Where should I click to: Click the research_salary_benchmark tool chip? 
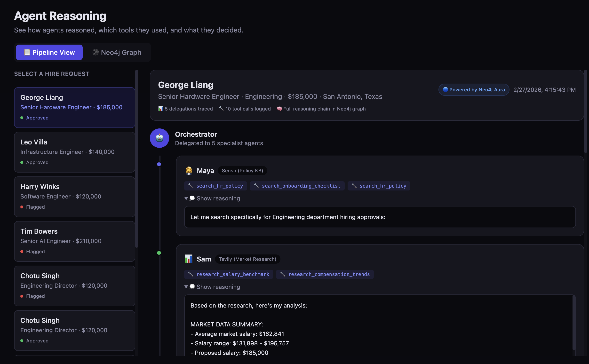point(229,274)
